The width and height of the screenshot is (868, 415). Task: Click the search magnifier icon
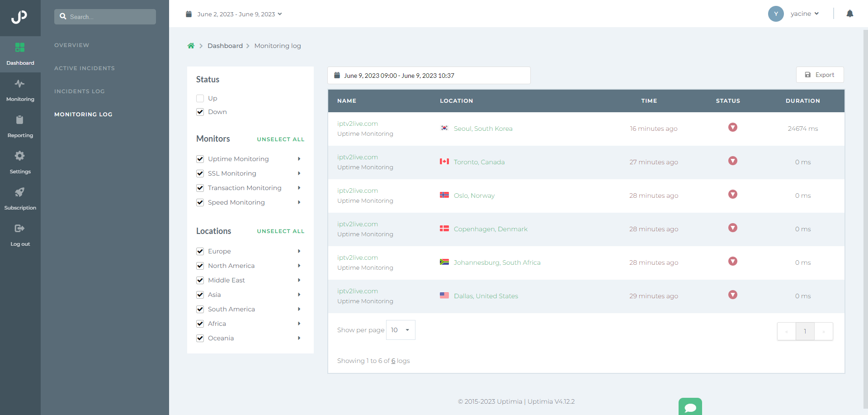63,17
